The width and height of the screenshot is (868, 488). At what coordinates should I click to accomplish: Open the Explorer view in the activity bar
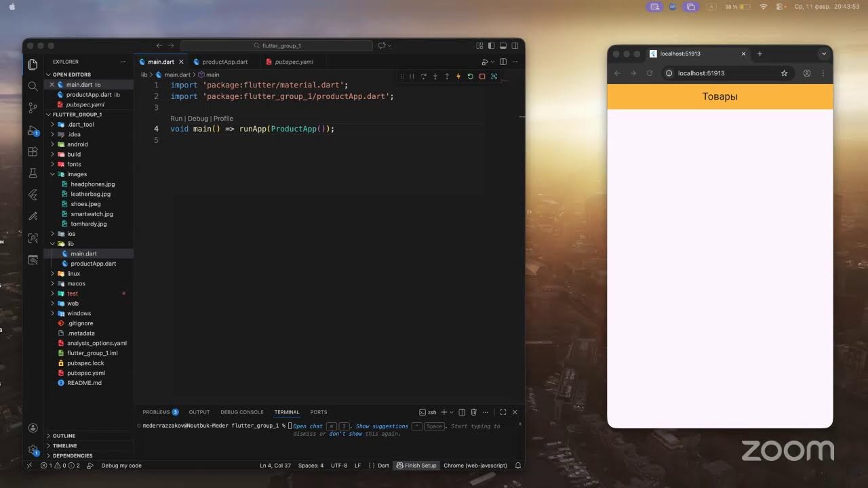33,64
